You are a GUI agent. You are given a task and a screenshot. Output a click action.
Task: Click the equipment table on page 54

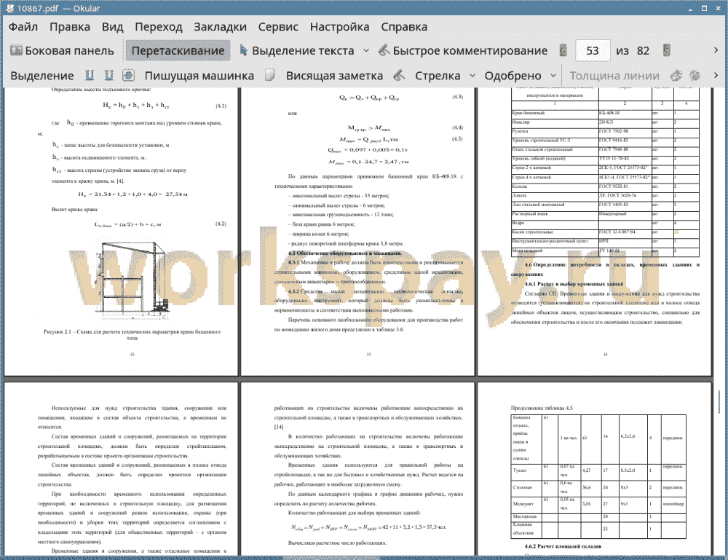605,171
